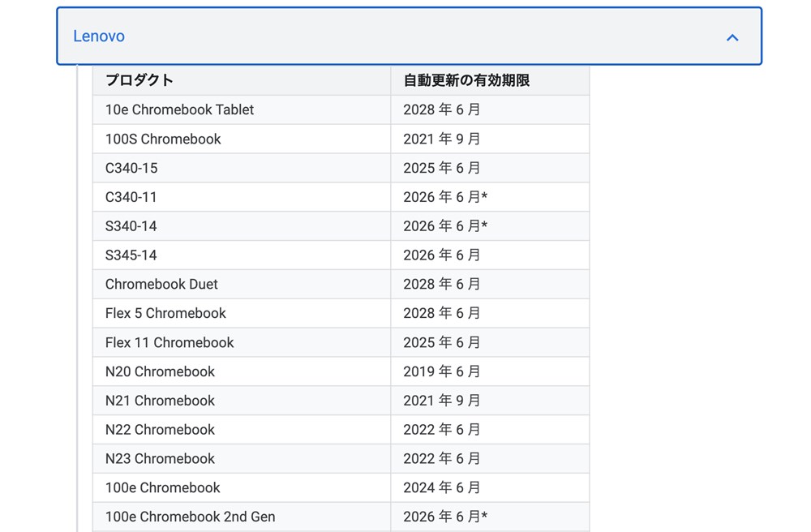Screen dimensions: 811x532
Task: Select the 100e Chromebook 2nd Gen row
Action: click(x=188, y=517)
